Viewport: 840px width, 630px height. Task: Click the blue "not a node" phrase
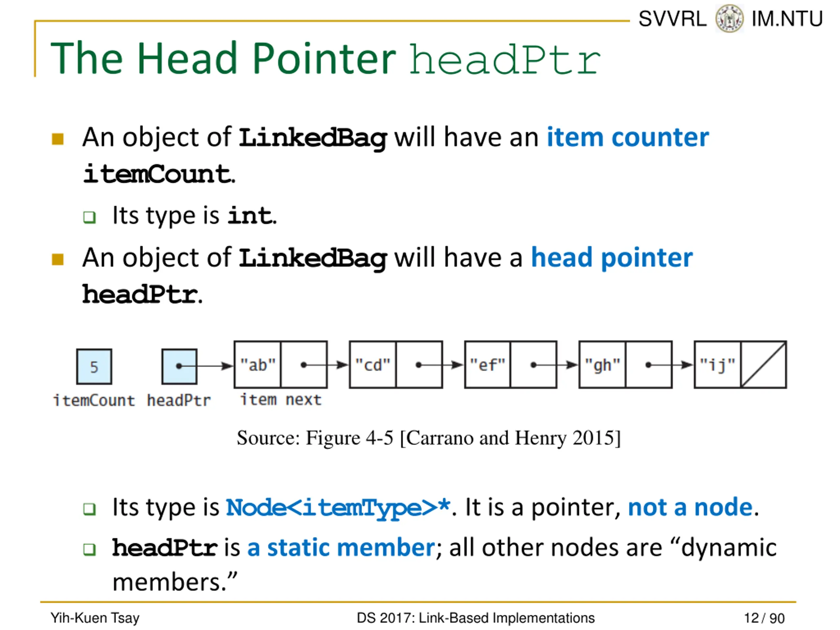click(690, 507)
